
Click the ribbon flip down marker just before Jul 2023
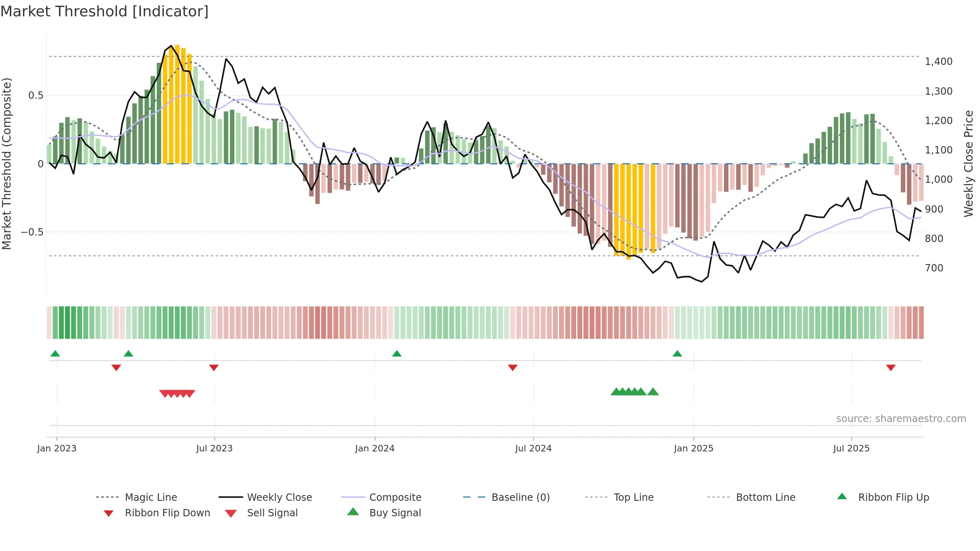214,368
